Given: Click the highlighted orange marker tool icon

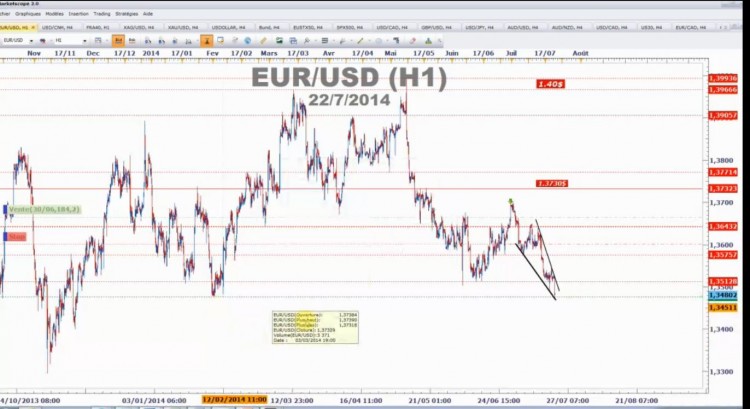Looking at the screenshot, I should (207, 41).
